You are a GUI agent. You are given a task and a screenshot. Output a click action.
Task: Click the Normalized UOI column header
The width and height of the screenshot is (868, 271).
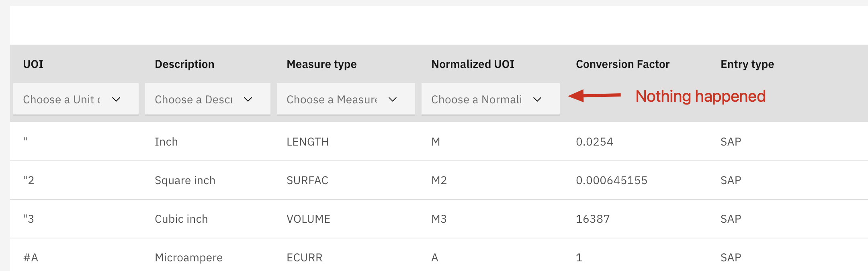(x=473, y=64)
